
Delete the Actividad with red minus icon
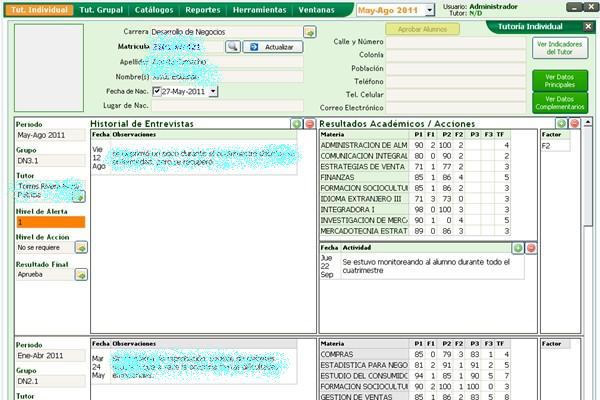530,247
